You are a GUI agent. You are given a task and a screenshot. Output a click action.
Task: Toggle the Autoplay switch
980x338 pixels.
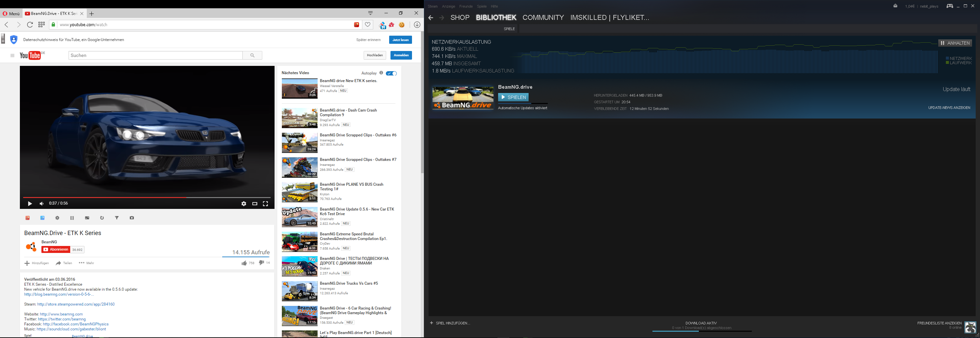(391, 73)
